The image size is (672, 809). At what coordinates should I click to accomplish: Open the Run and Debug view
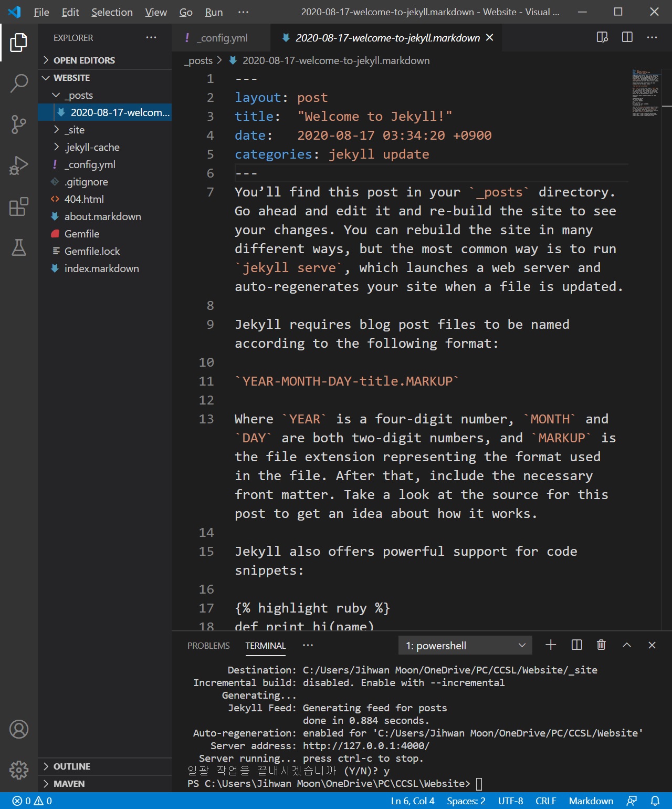(x=19, y=165)
